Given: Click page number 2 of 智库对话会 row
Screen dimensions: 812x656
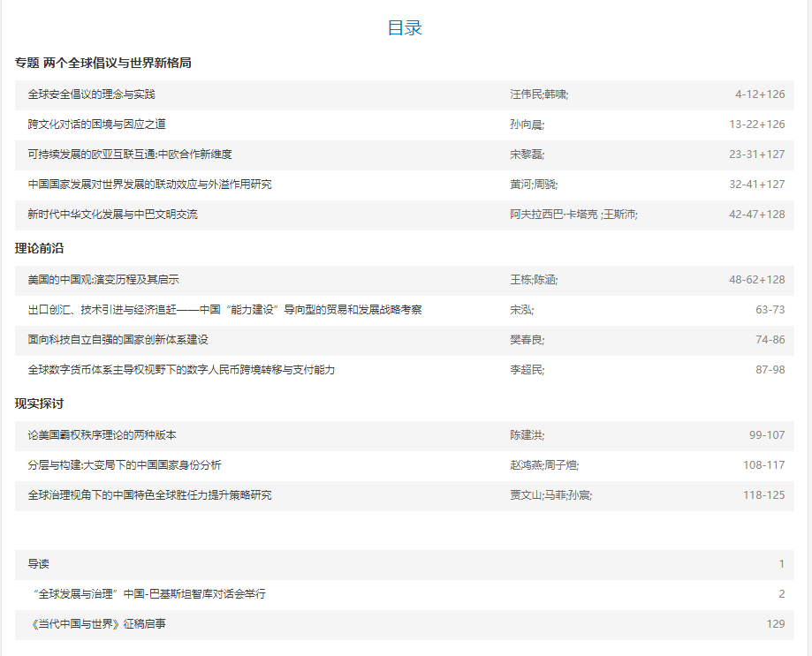Looking at the screenshot, I should pos(782,594).
